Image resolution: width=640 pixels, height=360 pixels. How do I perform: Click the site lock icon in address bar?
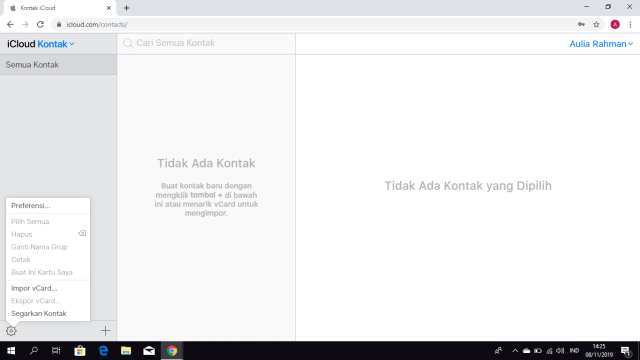coord(59,24)
